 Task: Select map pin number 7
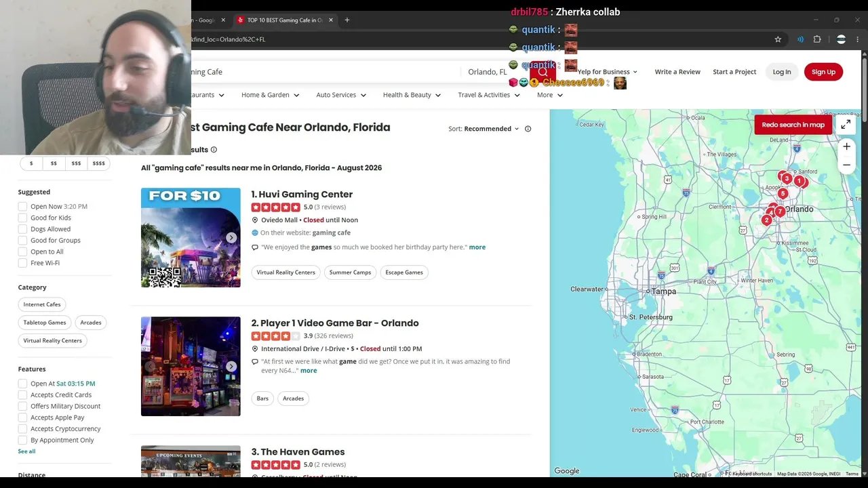pos(780,212)
